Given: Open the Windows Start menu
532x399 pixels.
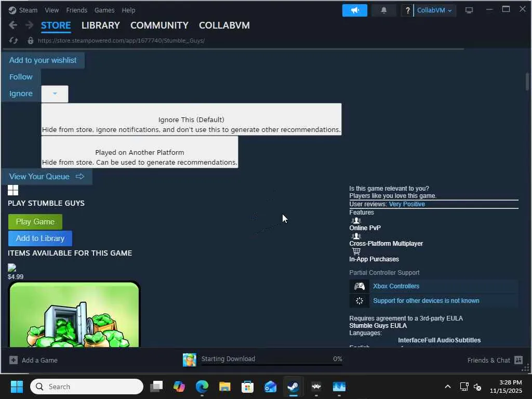Looking at the screenshot, I should pos(17,387).
